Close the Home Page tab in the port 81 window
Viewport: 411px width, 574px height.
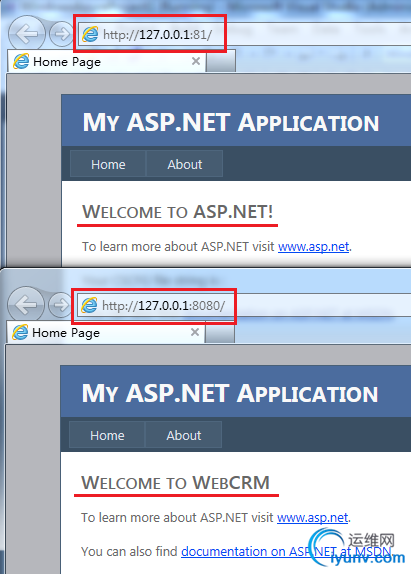(x=196, y=61)
